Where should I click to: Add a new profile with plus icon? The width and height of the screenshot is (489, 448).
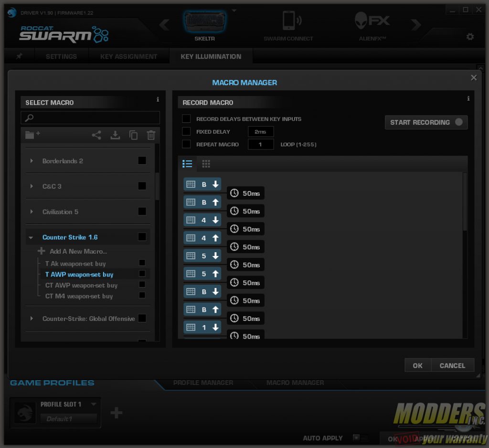pyautogui.click(x=117, y=413)
